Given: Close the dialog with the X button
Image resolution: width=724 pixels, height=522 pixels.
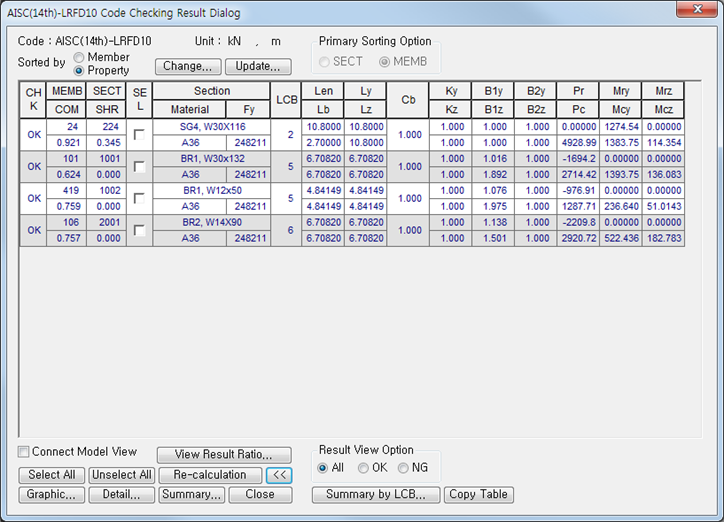Looking at the screenshot, I should (697, 9).
